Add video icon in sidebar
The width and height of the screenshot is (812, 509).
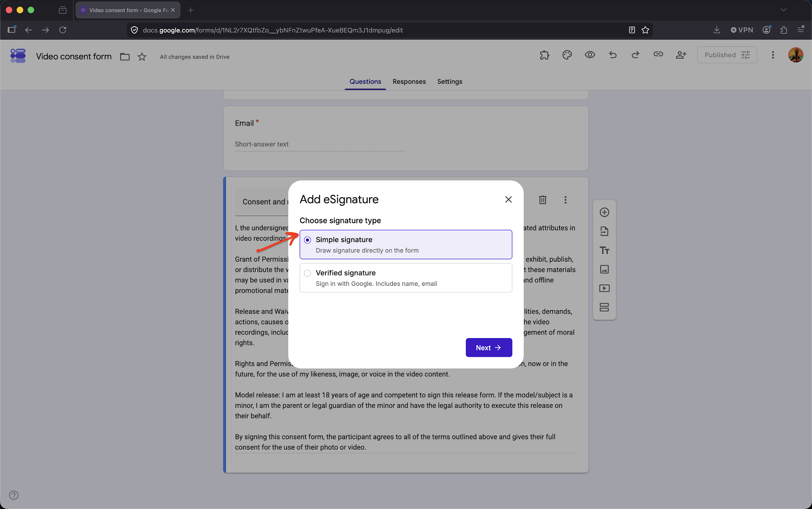pyautogui.click(x=604, y=288)
